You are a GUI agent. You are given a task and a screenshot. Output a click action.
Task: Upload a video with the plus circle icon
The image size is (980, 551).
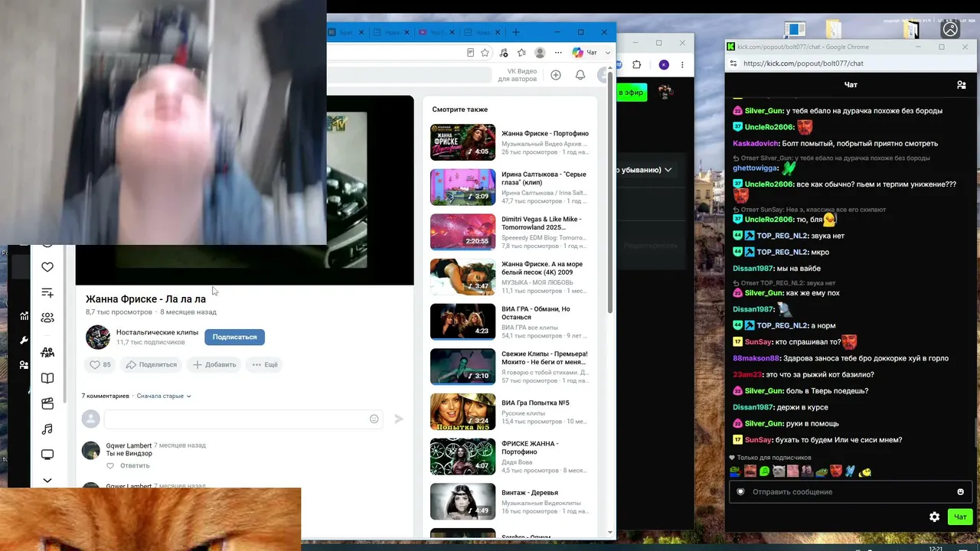coord(556,75)
